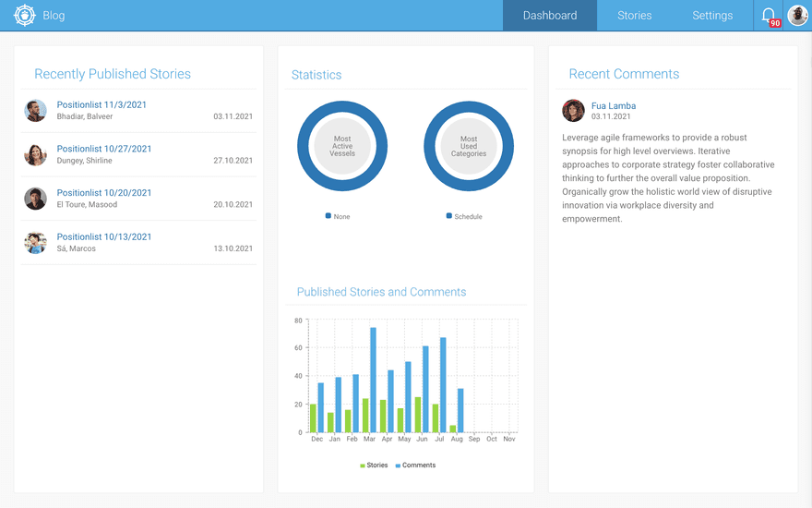Open story Positionlist 10/27/2021

point(104,149)
